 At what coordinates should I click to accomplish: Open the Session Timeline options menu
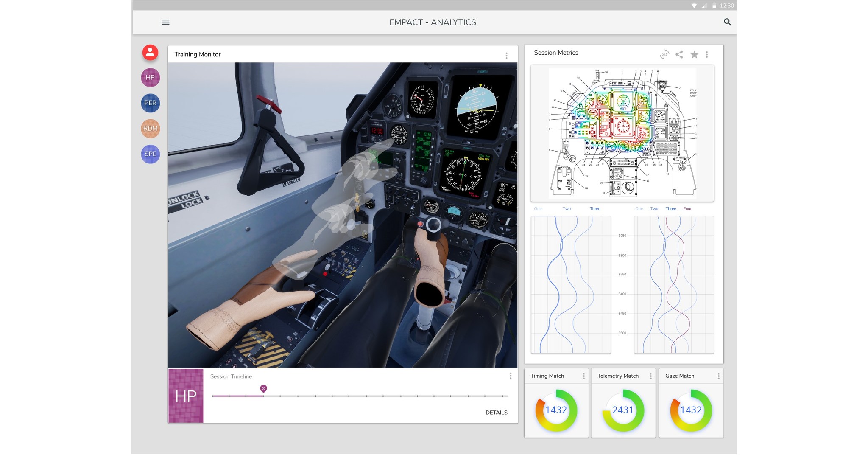point(511,376)
